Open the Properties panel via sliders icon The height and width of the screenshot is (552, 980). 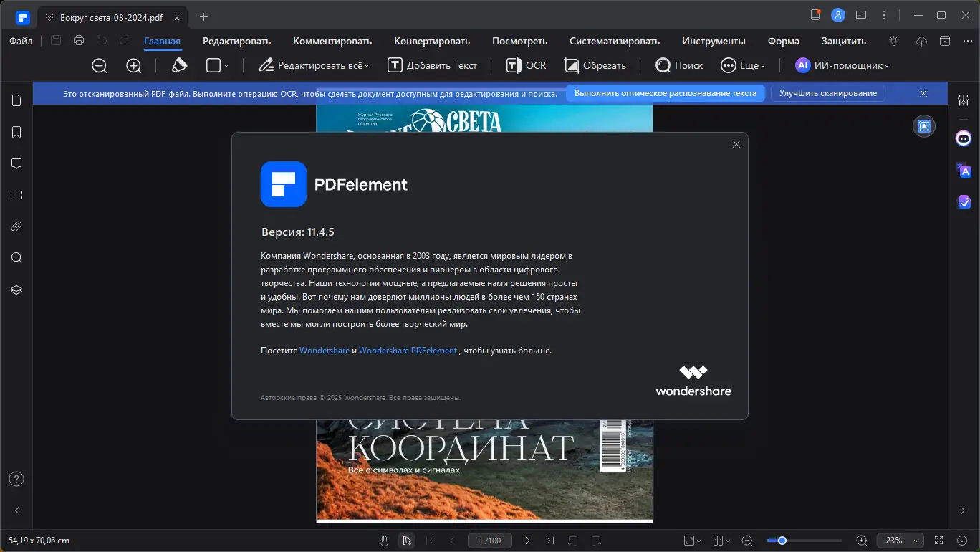coord(963,100)
